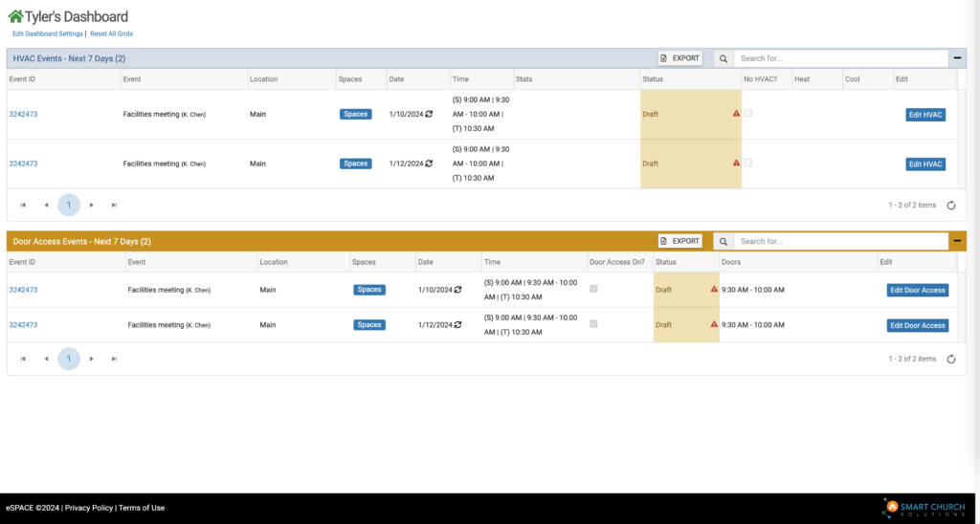Screen dimensions: 980x524
Task: Click warning triangle in Door Access 1/10/2024 status
Action: 714,289
